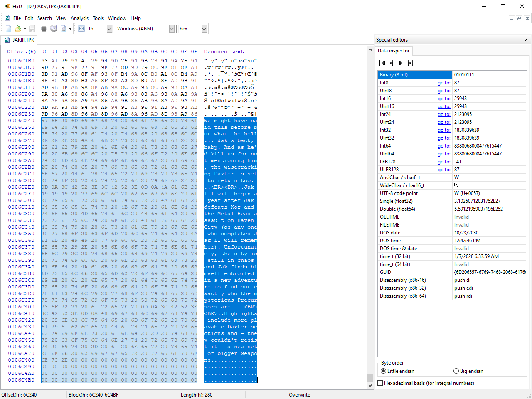The image size is (532, 399).
Task: Go to previous byte in Data inspector
Action: [392, 63]
